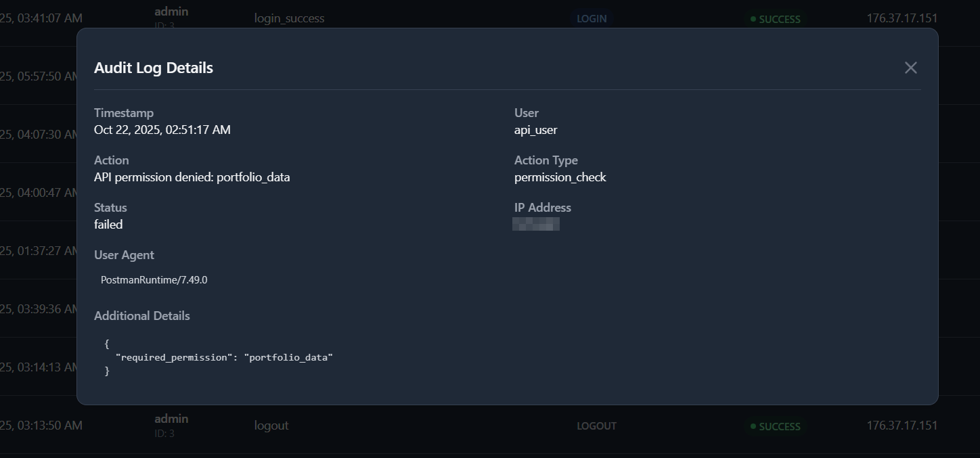Open the login_success log entry

click(289, 18)
